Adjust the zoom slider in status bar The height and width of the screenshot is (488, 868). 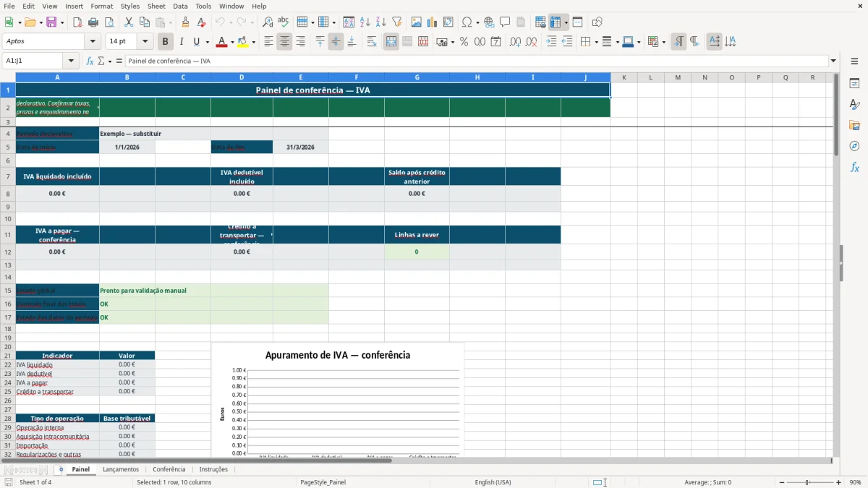click(x=810, y=482)
